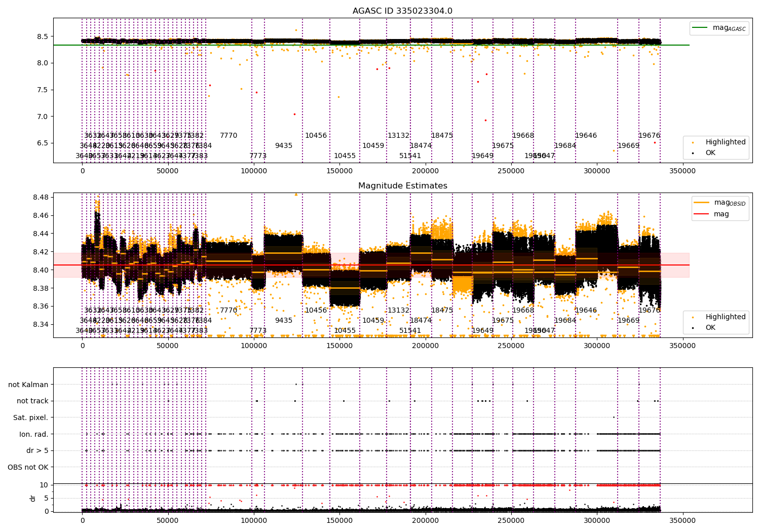This screenshot has height=532, width=760.
Task: Click the 8.42 y-tick label
Action: click(x=41, y=252)
